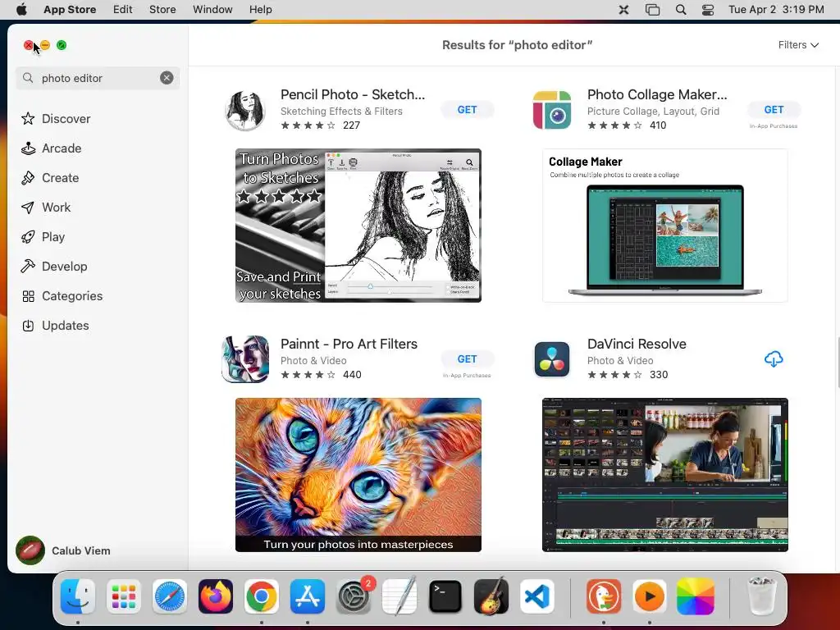View colorful cat Painnt screenshot

pos(358,475)
